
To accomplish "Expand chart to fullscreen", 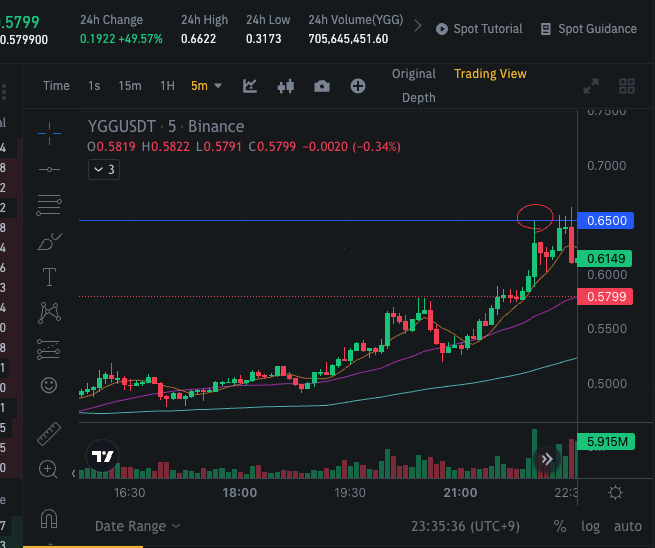I will tap(591, 86).
